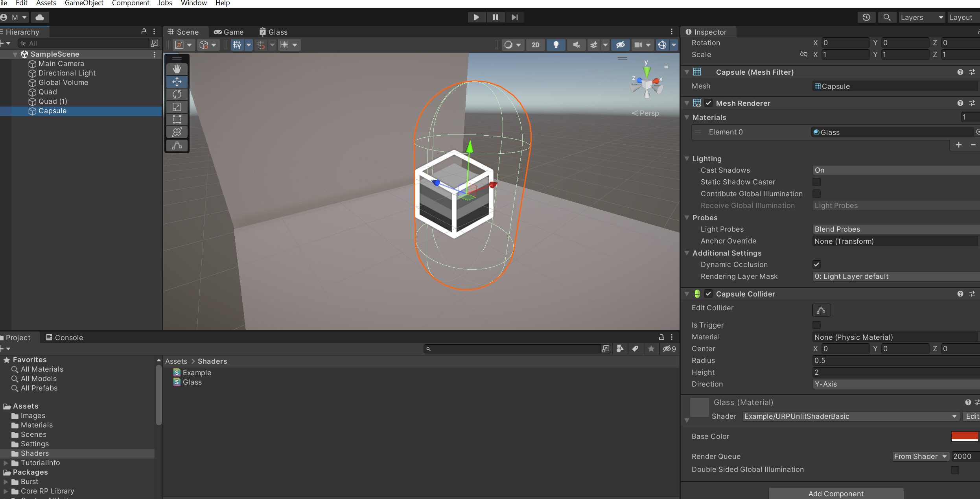
Task: Switch to the Game tab
Action: pos(229,32)
